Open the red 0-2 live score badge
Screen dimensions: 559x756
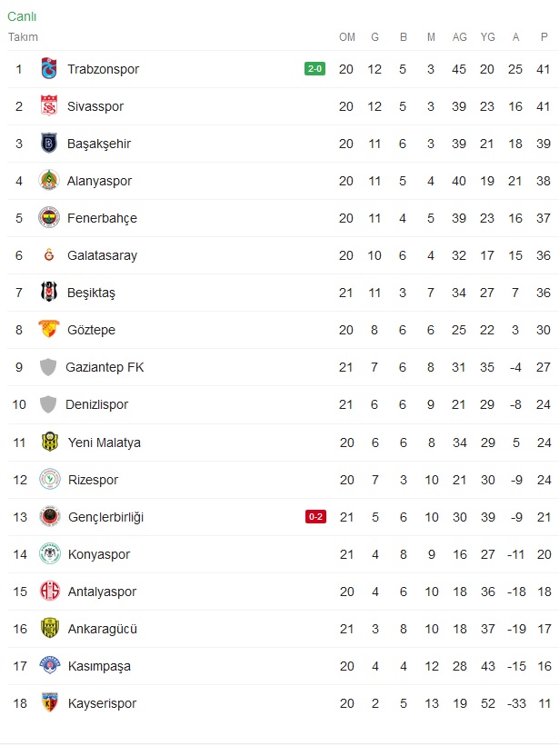(x=315, y=517)
